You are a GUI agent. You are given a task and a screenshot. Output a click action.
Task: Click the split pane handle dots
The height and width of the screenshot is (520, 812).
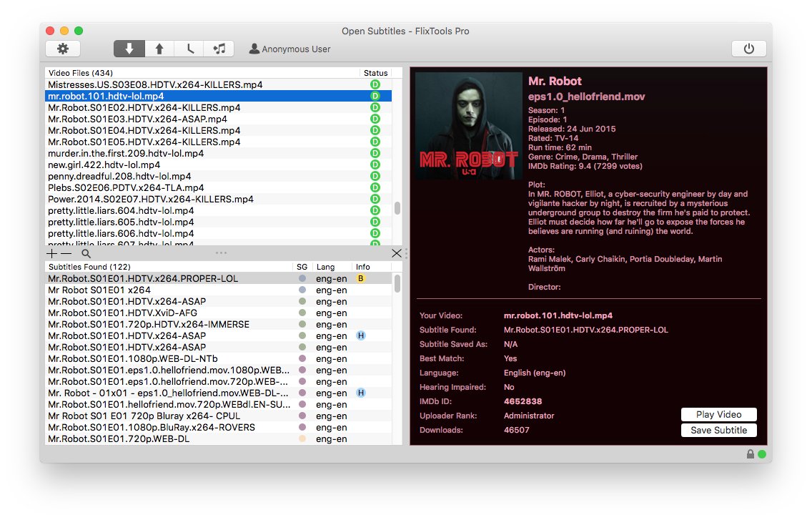click(221, 253)
